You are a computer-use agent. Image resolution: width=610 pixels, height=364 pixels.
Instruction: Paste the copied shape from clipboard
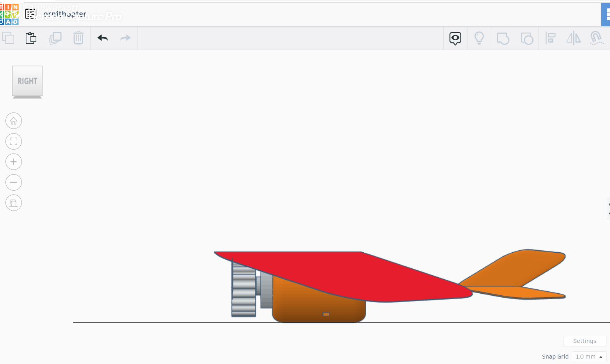click(31, 38)
